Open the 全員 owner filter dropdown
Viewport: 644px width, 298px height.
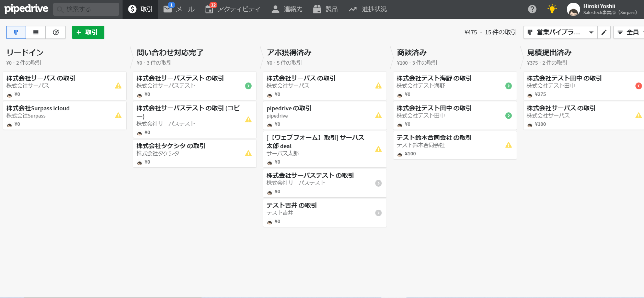[629, 32]
